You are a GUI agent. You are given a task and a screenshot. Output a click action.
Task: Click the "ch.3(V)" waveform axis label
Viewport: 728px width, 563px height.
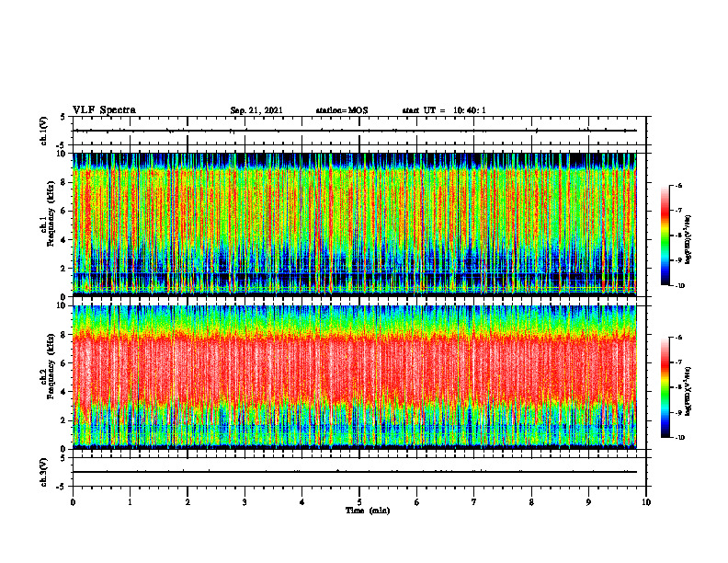[x=44, y=472]
